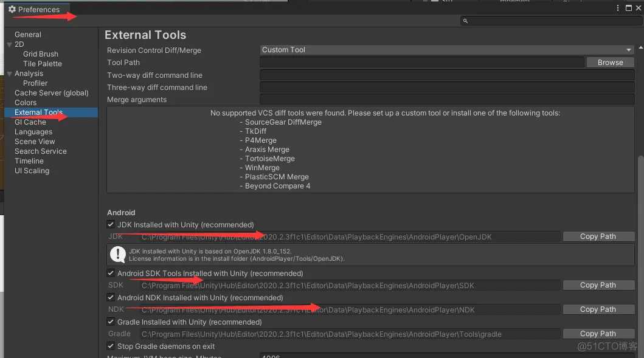Screen dimensions: 644x358
Task: Click the SDK path text field
Action: coord(350,285)
